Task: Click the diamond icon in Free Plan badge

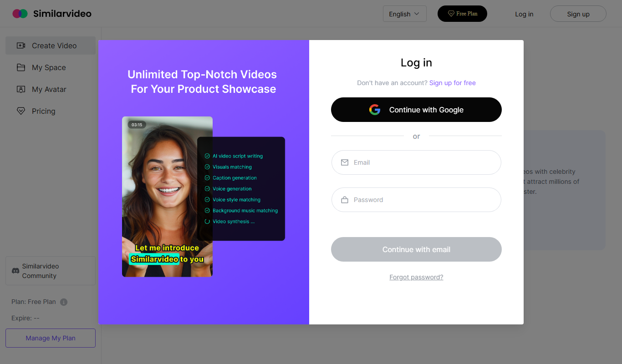Action: [x=451, y=14]
